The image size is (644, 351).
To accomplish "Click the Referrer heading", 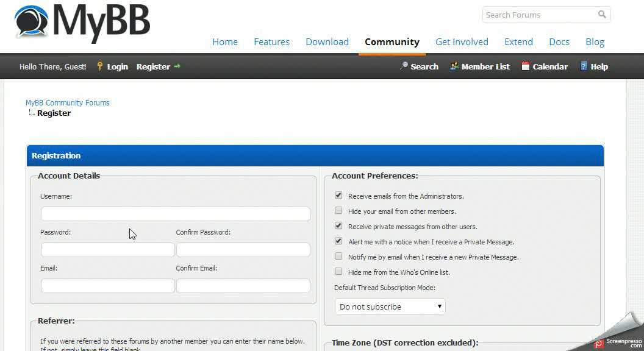I will (56, 321).
